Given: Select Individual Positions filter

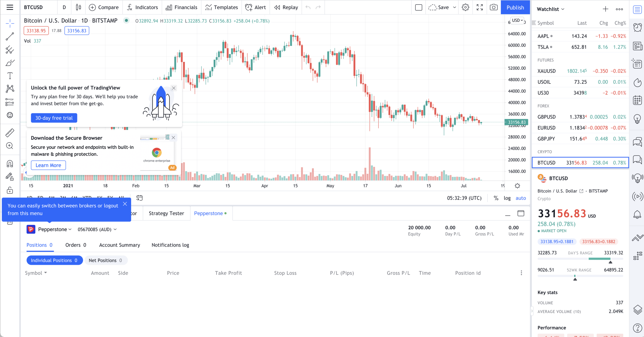Looking at the screenshot, I should (x=54, y=260).
